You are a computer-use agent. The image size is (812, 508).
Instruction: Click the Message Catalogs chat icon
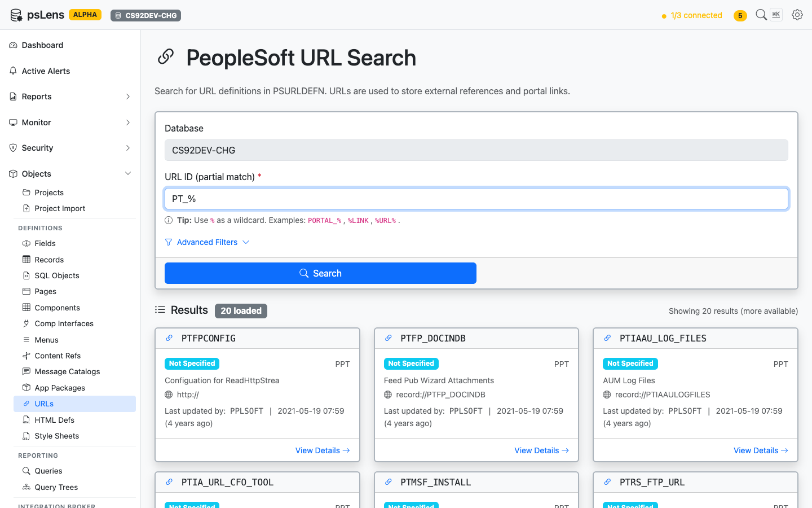[26, 371]
